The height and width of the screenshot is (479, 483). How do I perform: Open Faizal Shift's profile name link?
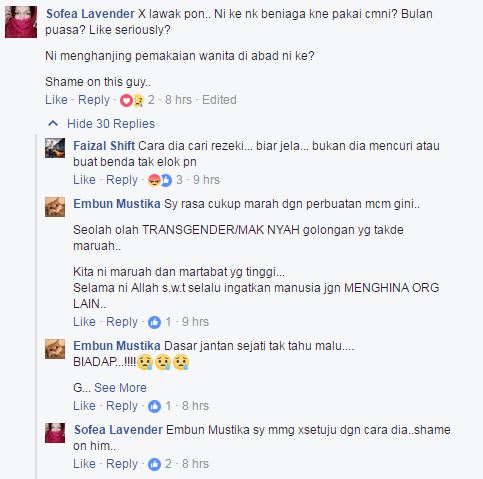104,146
